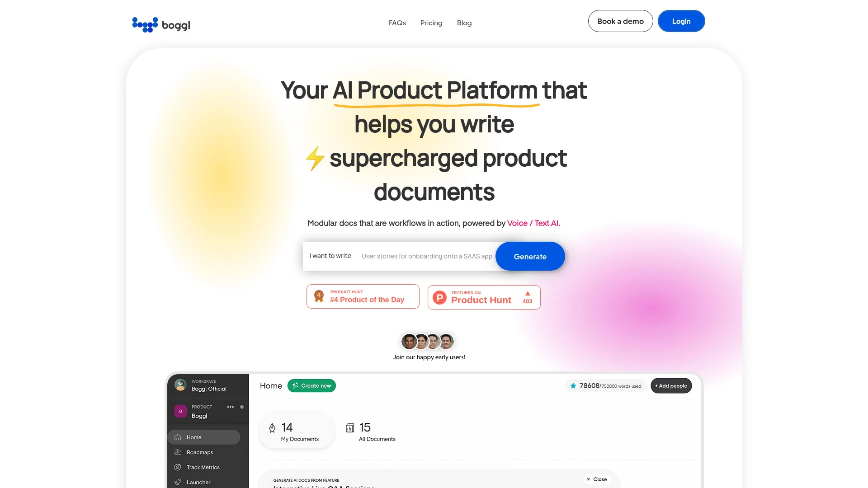Screen dimensions: 868x488
Task: Select the Pricing menu item
Action: [431, 23]
